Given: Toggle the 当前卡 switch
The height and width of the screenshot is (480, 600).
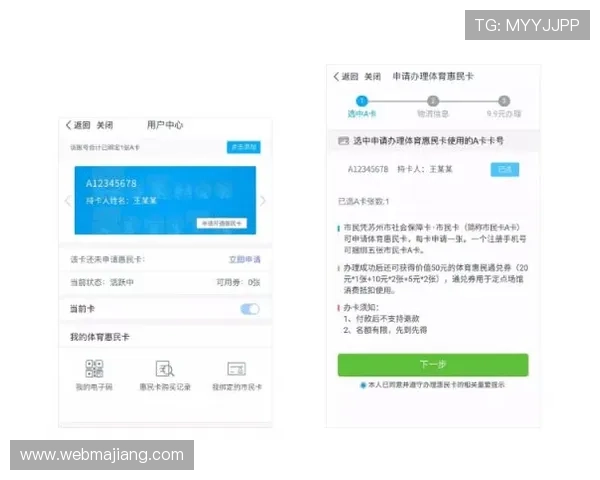Looking at the screenshot, I should click(249, 310).
